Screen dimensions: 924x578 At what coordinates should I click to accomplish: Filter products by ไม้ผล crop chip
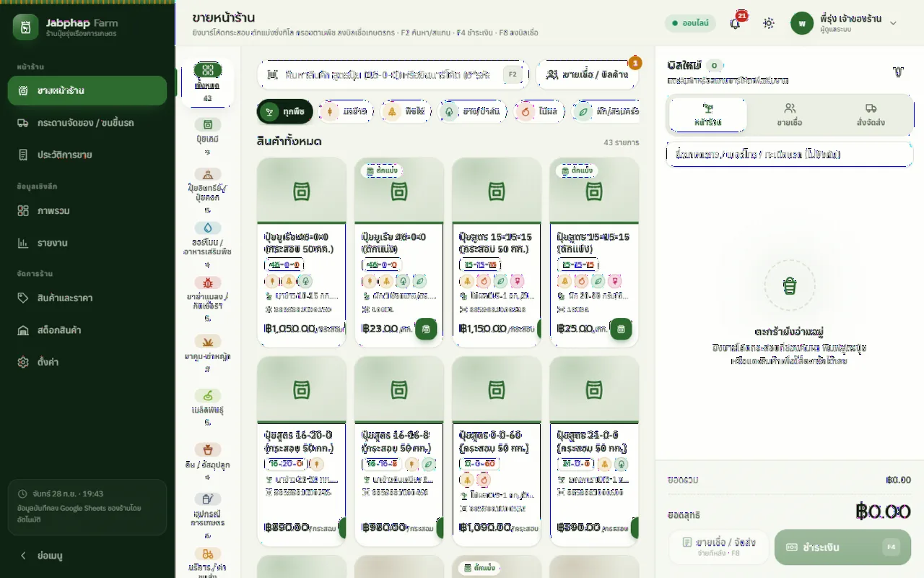point(540,112)
